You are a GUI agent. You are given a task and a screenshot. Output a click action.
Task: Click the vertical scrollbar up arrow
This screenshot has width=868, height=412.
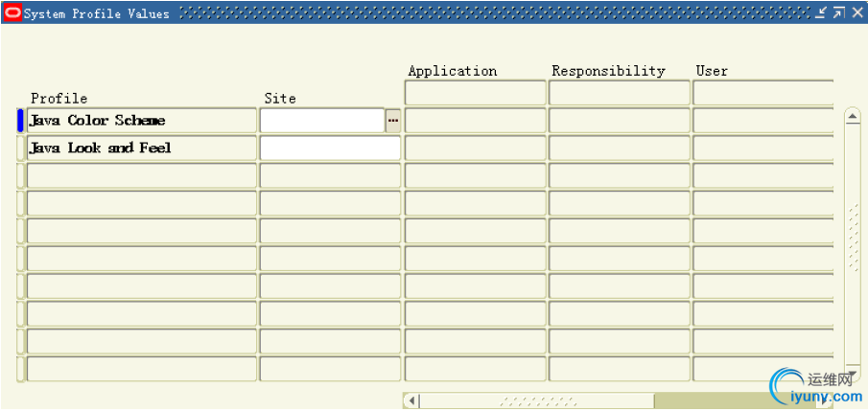tap(852, 116)
